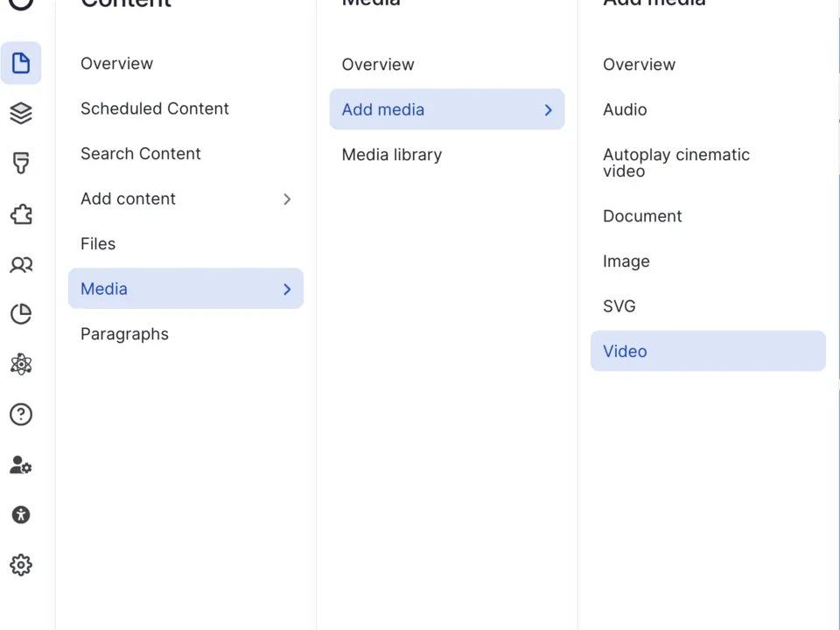Open the Content section icon
This screenshot has height=630, width=840.
(21, 63)
